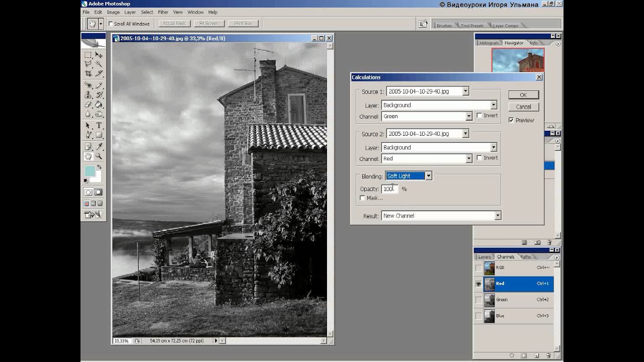Open the Blending mode dropdown
This screenshot has height=362, width=644.
pyautogui.click(x=428, y=176)
